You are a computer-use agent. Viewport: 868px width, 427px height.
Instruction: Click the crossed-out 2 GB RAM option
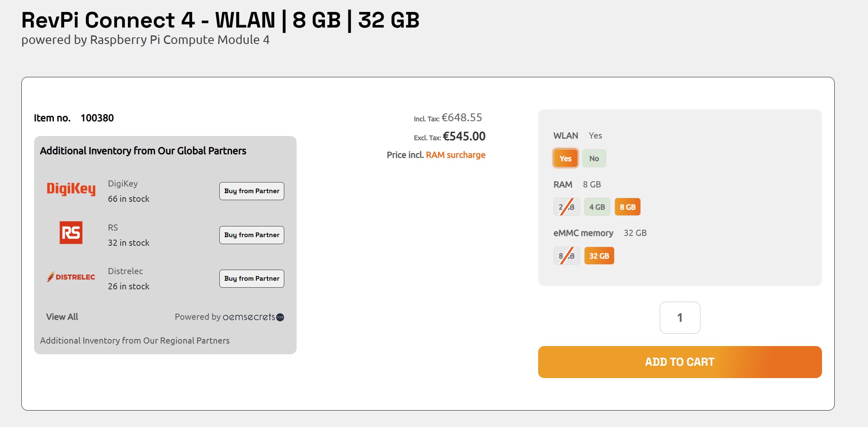[x=566, y=207]
